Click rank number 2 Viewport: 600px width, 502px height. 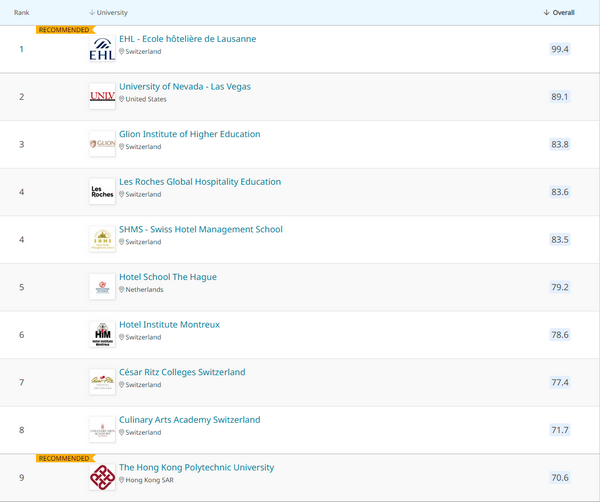21,96
